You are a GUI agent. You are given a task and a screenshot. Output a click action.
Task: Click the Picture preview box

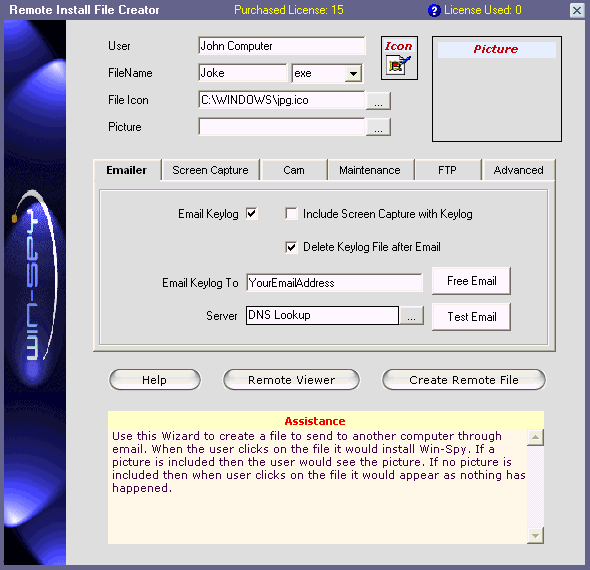(497, 89)
